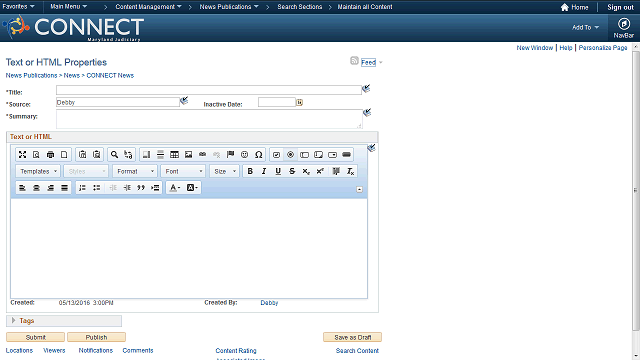Justify text alignment
Viewport: 640px width, 360px height.
pyautogui.click(x=64, y=188)
